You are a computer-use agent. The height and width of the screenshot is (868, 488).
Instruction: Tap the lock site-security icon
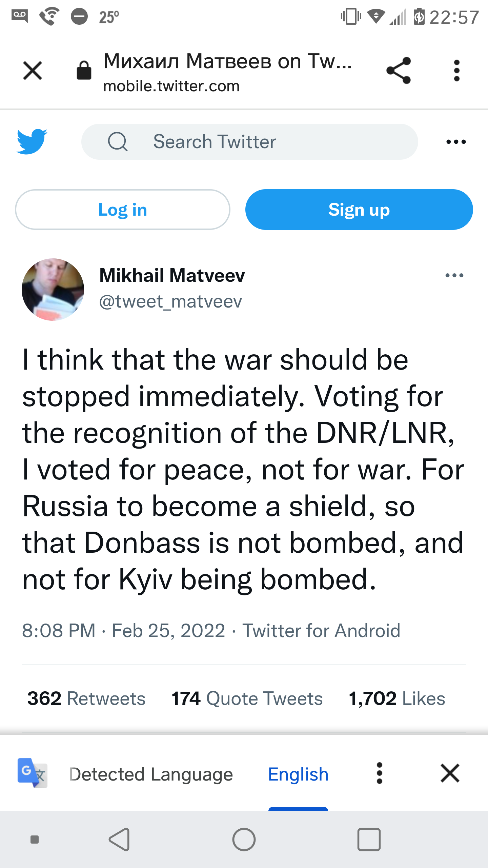[x=84, y=71]
